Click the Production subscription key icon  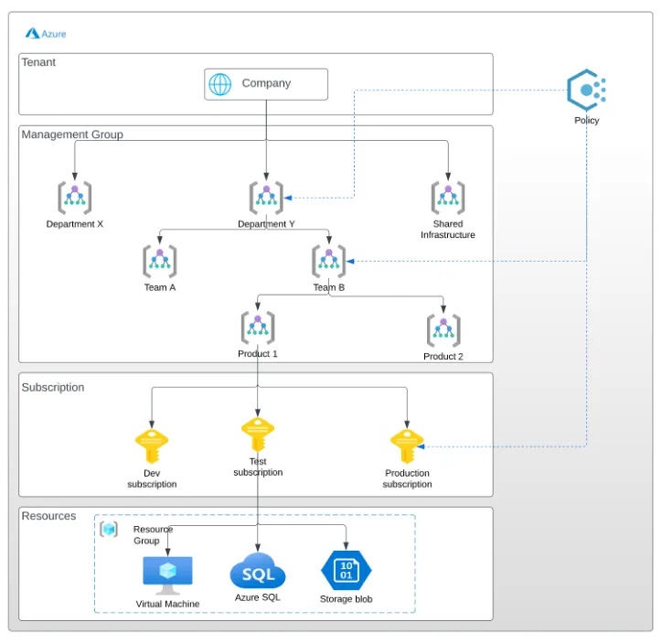coord(407,446)
